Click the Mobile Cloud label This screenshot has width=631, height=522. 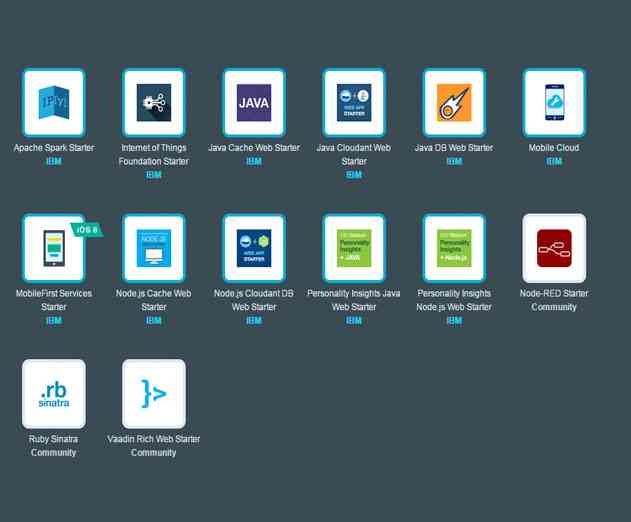[x=554, y=148]
